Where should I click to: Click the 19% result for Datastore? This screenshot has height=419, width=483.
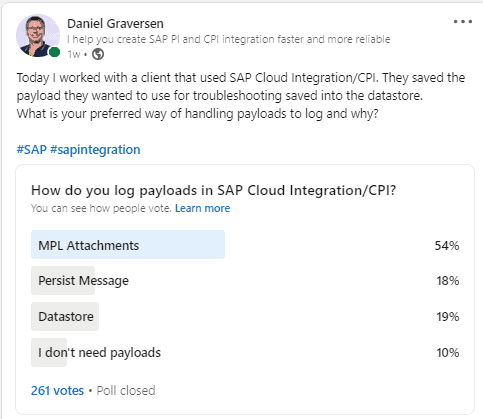[448, 316]
